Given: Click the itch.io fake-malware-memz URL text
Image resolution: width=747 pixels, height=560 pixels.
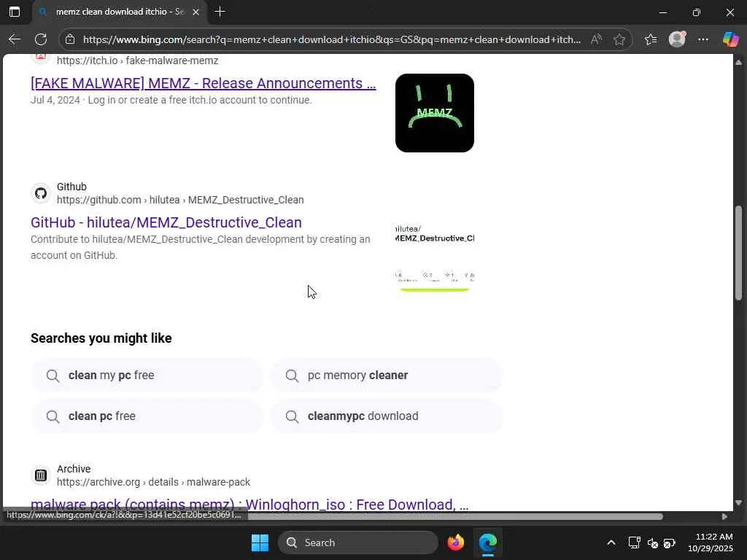Looking at the screenshot, I should point(137,61).
